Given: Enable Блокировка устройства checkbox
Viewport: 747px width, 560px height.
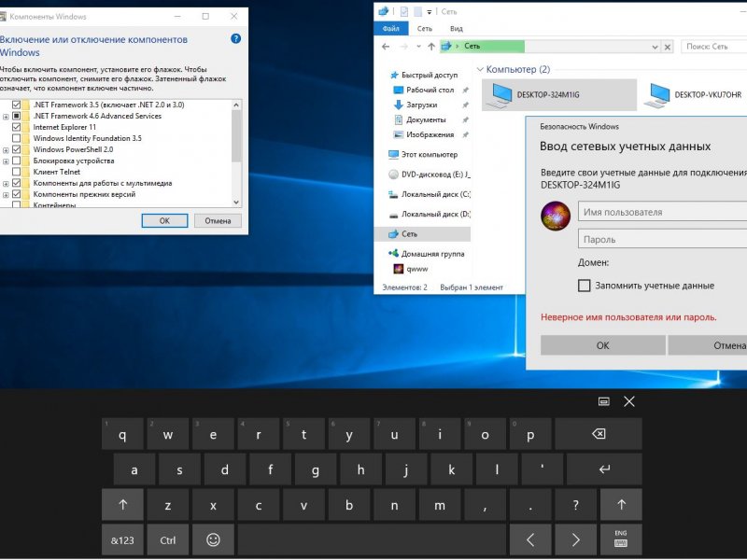Looking at the screenshot, I should [16, 161].
